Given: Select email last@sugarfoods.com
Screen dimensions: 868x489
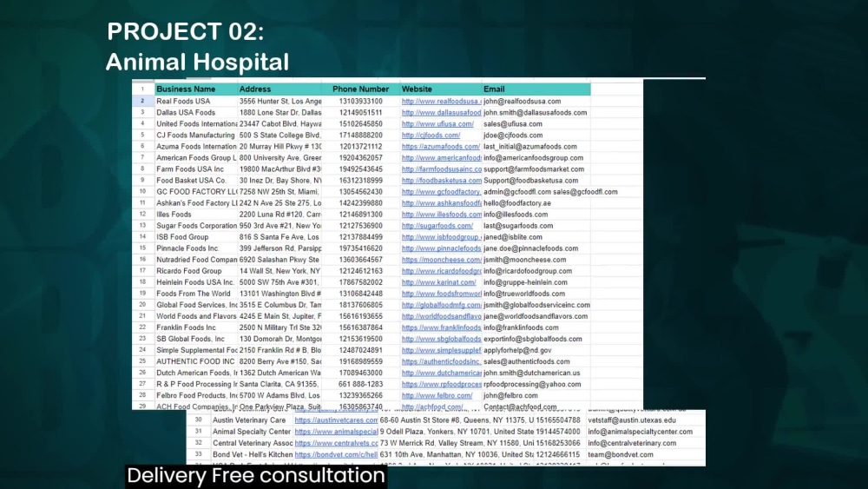Looking at the screenshot, I should 518,226.
